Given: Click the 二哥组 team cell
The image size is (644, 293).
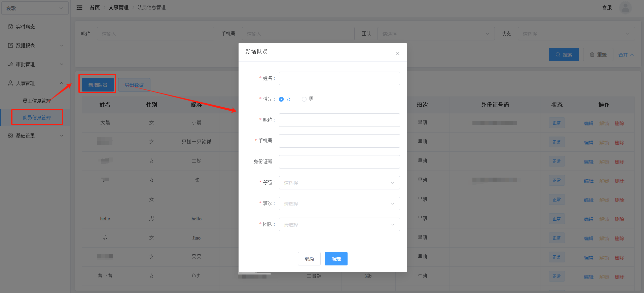Looking at the screenshot, I should tap(314, 276).
